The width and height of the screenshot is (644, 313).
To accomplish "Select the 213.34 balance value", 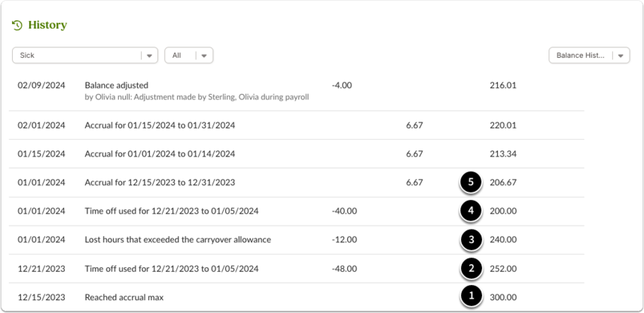I will pos(503,153).
